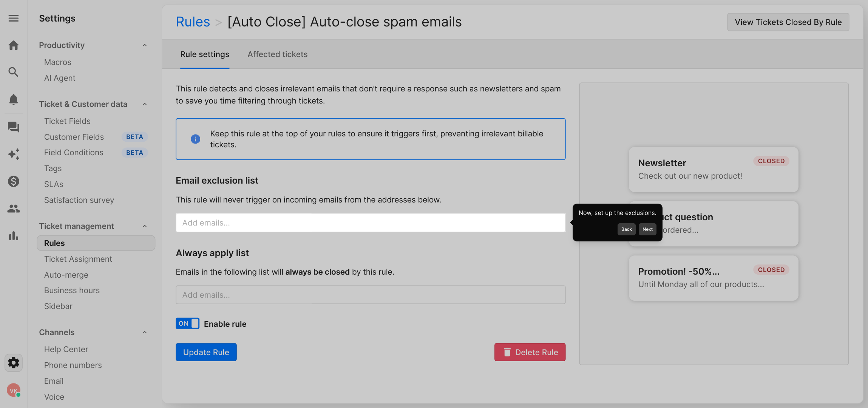Screen dimensions: 868x408
Task: Open Macros in settings menu
Action: 57,62
